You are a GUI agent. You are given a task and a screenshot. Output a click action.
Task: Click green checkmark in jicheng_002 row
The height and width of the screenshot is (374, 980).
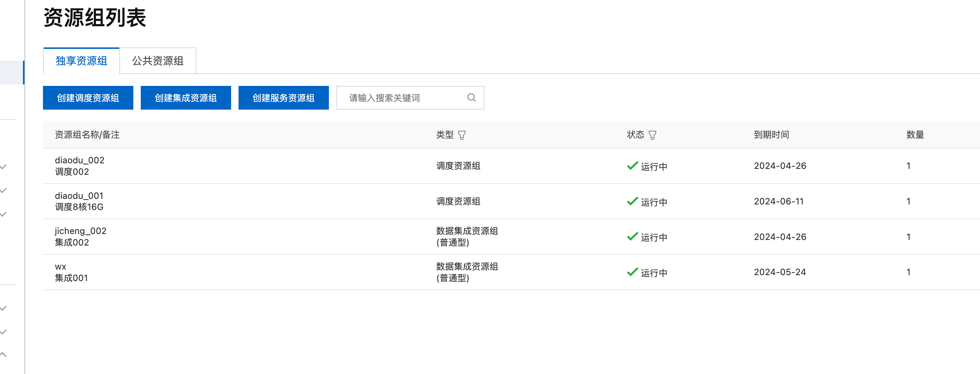pos(632,237)
